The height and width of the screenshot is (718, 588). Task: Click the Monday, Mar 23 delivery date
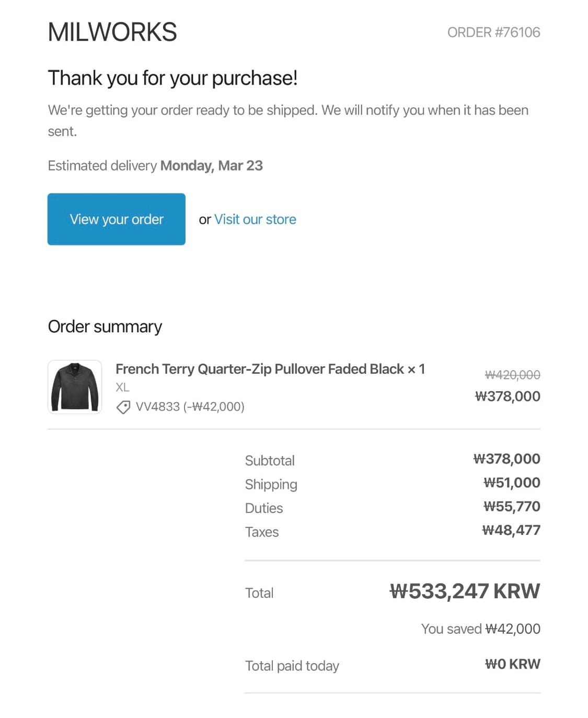coord(211,165)
